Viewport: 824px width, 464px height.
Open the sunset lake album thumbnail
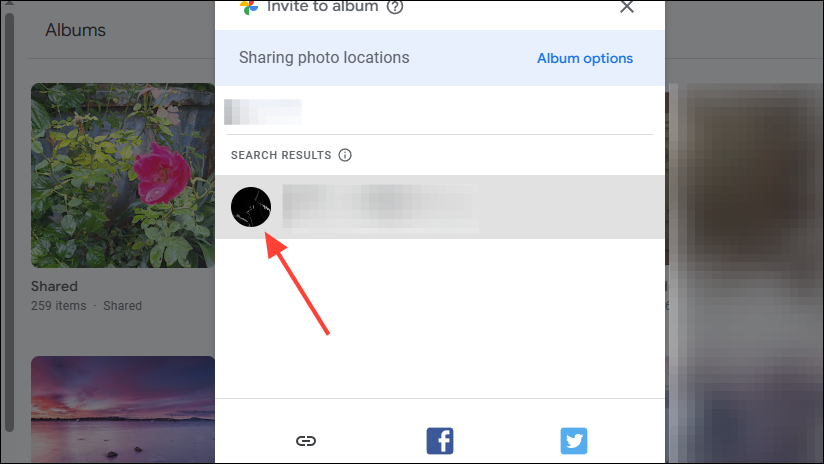[122, 409]
